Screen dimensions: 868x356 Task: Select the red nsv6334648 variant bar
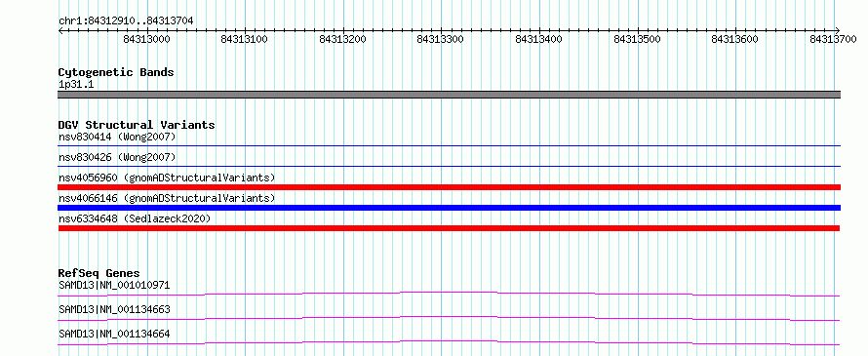click(449, 228)
